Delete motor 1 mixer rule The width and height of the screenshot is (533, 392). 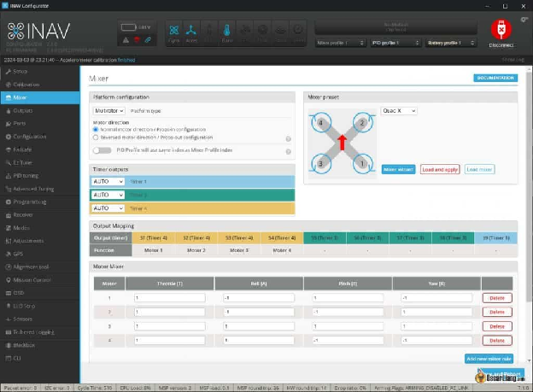[497, 298]
